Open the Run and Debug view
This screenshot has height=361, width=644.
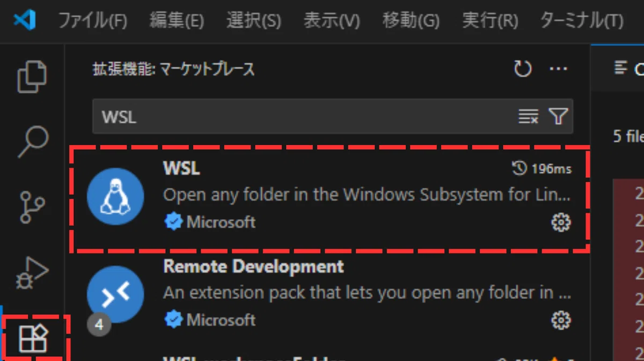tap(33, 272)
